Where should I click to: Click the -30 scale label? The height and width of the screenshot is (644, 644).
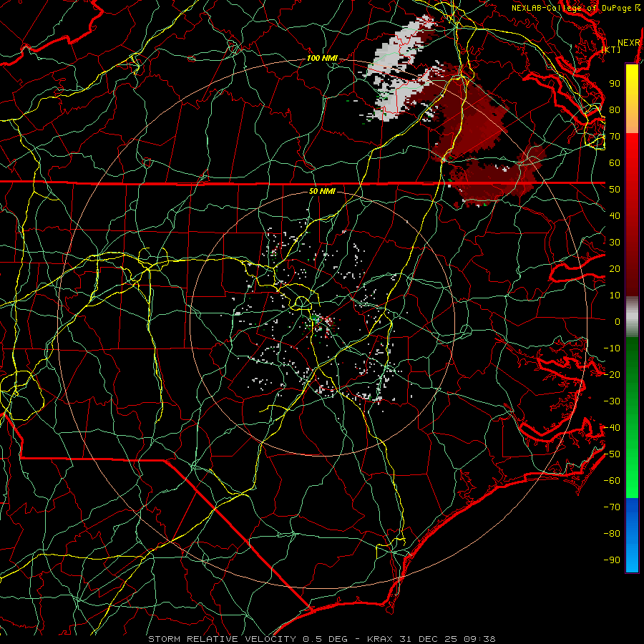(612, 401)
